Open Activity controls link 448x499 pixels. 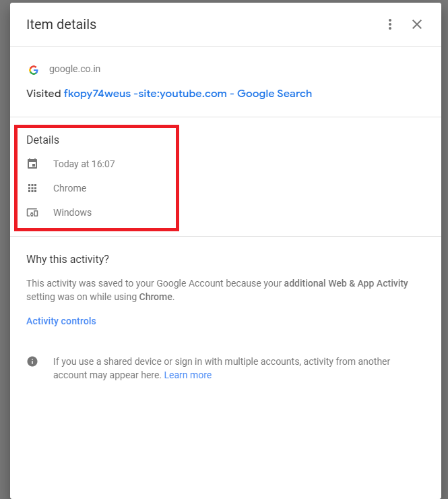coord(61,321)
